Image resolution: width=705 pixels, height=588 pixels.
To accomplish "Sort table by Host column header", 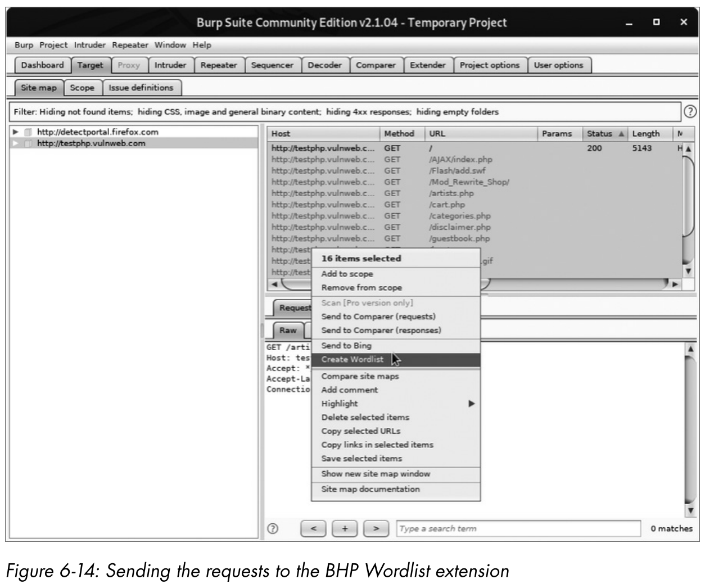I will click(x=323, y=134).
